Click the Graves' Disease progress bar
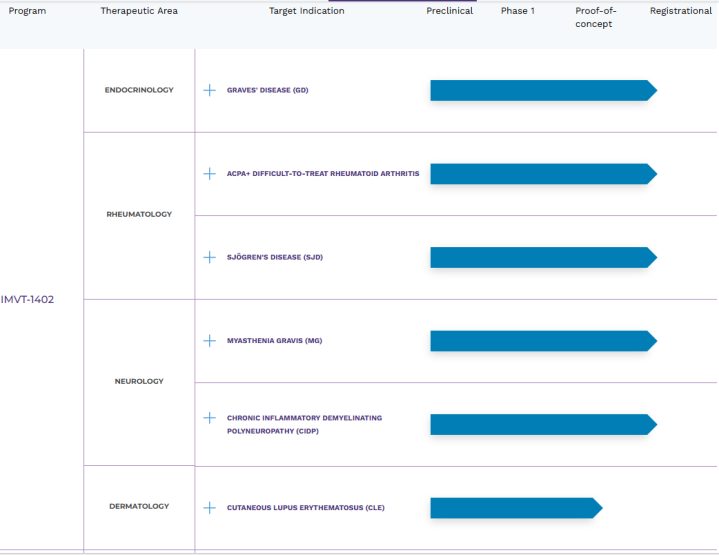Viewport: 719px width, 555px height. pyautogui.click(x=544, y=90)
